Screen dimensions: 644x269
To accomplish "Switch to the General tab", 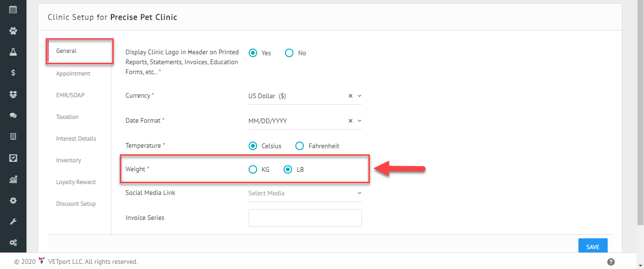I will click(80, 51).
